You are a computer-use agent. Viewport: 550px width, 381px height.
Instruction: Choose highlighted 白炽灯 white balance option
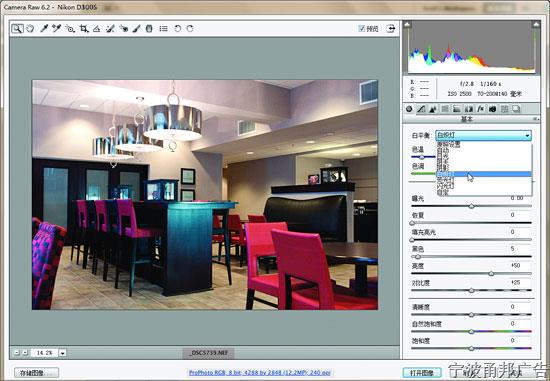pos(484,174)
